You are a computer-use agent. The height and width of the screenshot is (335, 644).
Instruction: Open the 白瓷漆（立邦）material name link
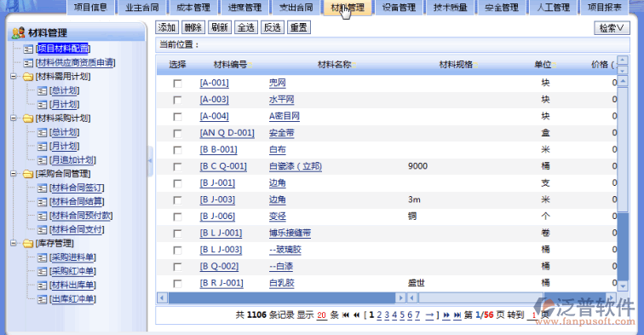pyautogui.click(x=296, y=166)
